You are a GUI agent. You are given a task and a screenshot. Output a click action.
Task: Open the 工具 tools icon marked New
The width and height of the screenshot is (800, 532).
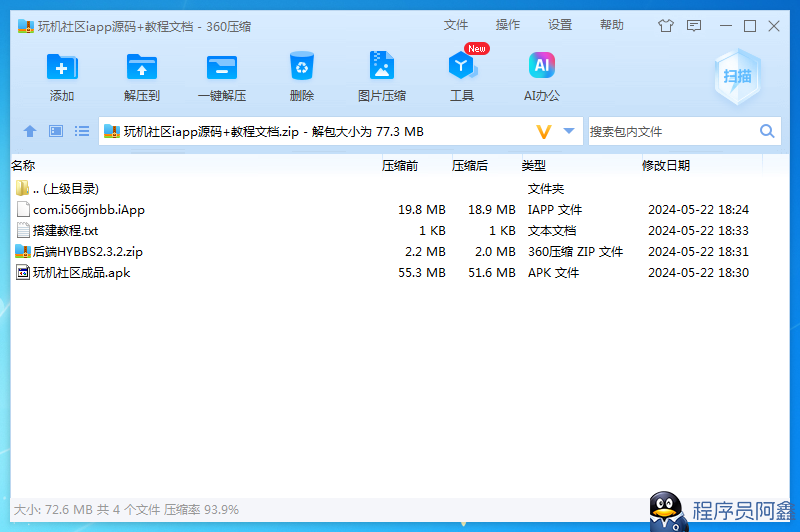[x=462, y=65]
